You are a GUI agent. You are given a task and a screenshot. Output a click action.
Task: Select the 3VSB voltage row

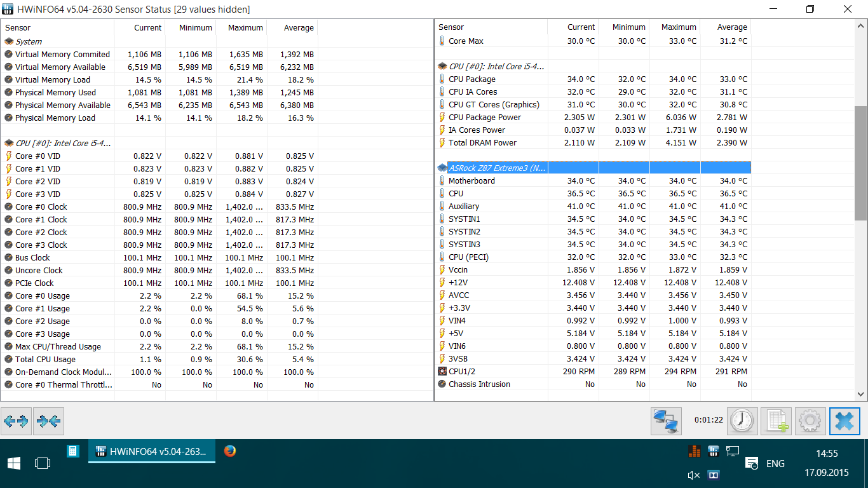click(x=593, y=358)
